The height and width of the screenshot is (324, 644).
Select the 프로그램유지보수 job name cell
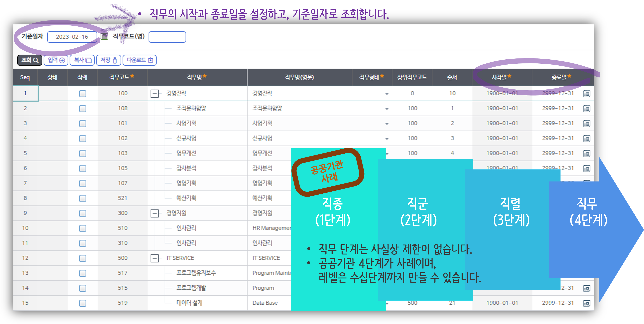pos(197,273)
